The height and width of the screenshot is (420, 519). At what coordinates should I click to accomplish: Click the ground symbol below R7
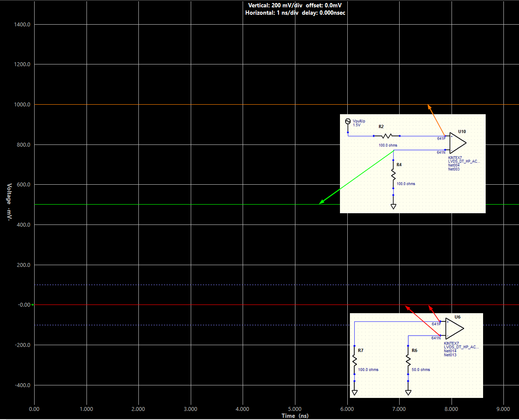[x=355, y=392]
